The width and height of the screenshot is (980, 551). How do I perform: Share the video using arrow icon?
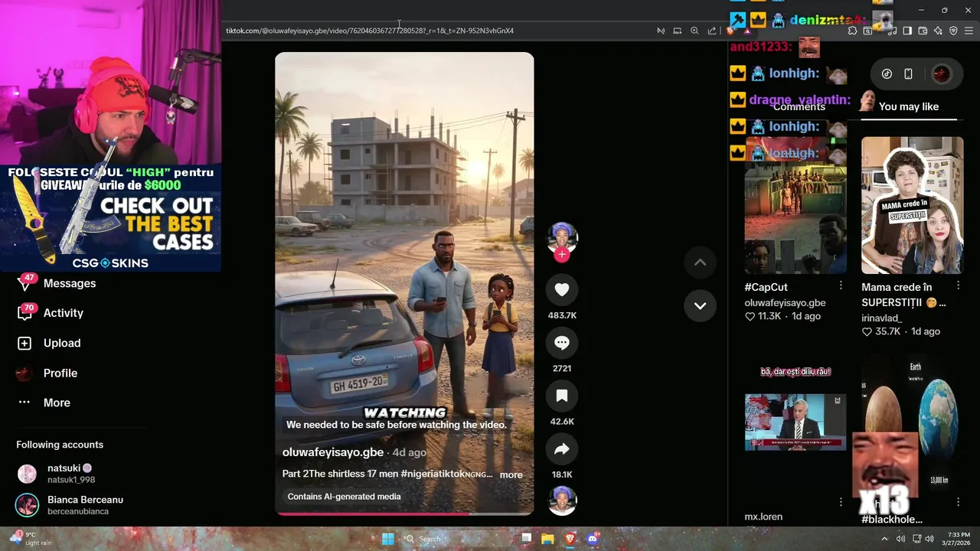click(x=562, y=449)
